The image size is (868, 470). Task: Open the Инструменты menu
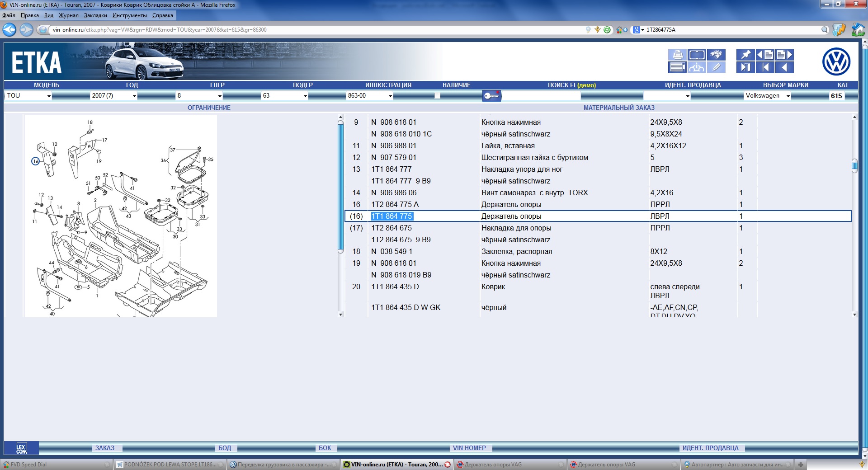(130, 15)
